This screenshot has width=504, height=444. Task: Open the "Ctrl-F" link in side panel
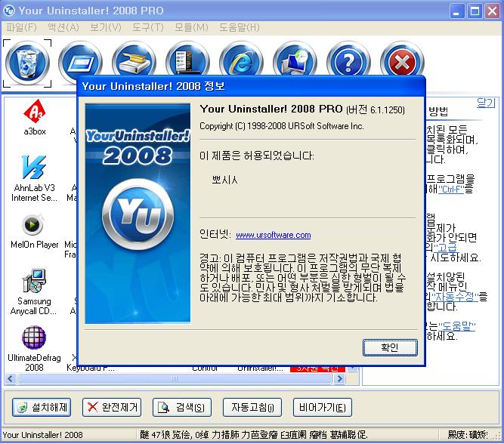point(451,189)
